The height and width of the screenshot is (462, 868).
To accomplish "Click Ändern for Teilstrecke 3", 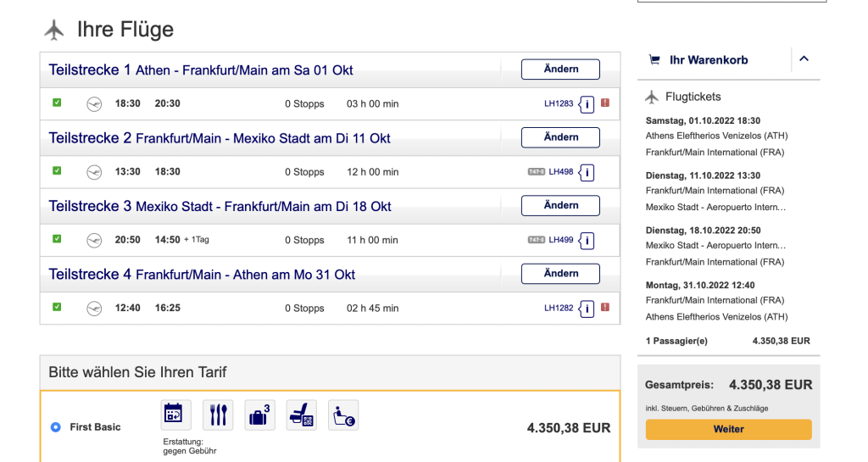I will point(560,206).
